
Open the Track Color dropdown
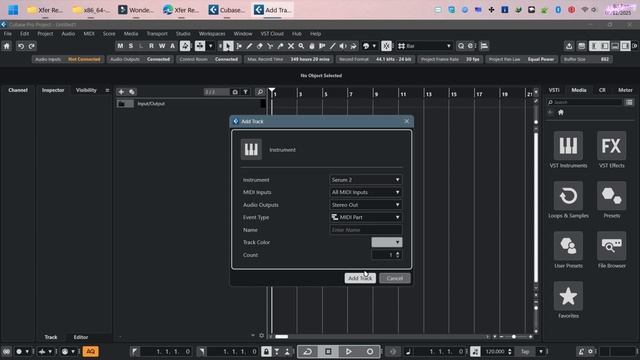pyautogui.click(x=387, y=242)
